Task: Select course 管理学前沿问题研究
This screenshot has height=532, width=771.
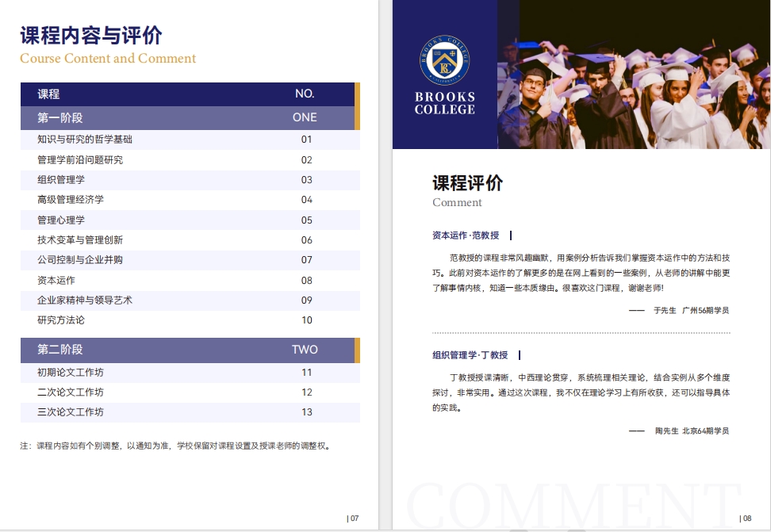Action: point(80,160)
